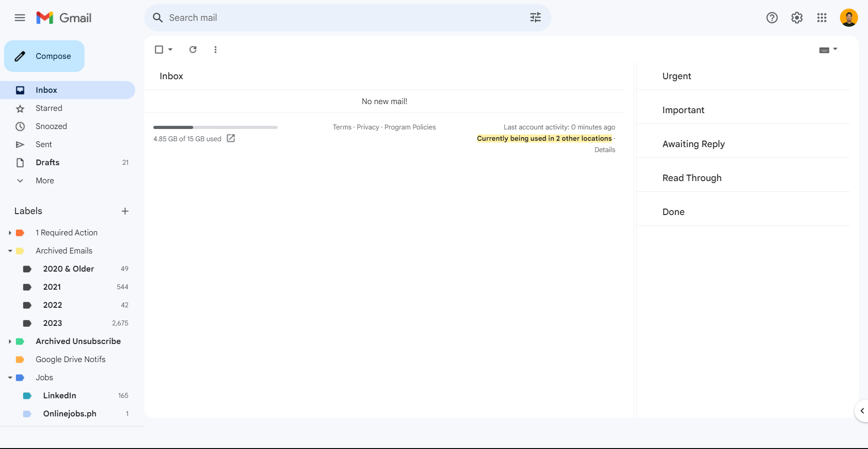Open the Support help icon

[772, 18]
